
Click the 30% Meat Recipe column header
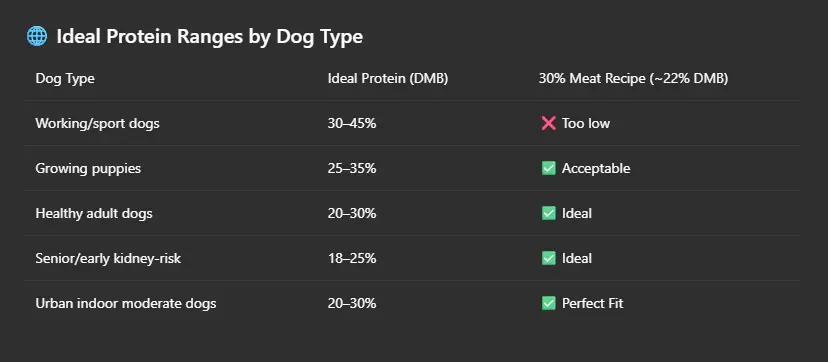(633, 79)
